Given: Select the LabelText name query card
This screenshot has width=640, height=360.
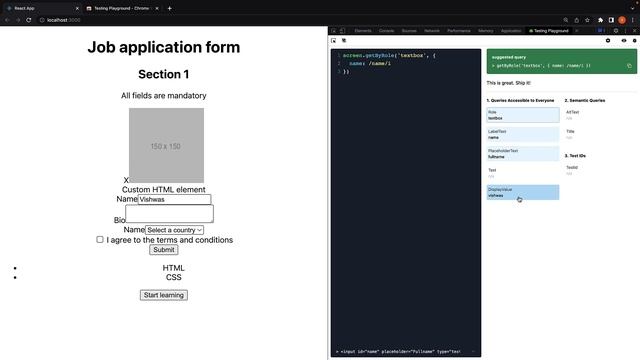Looking at the screenshot, I should tap(523, 134).
